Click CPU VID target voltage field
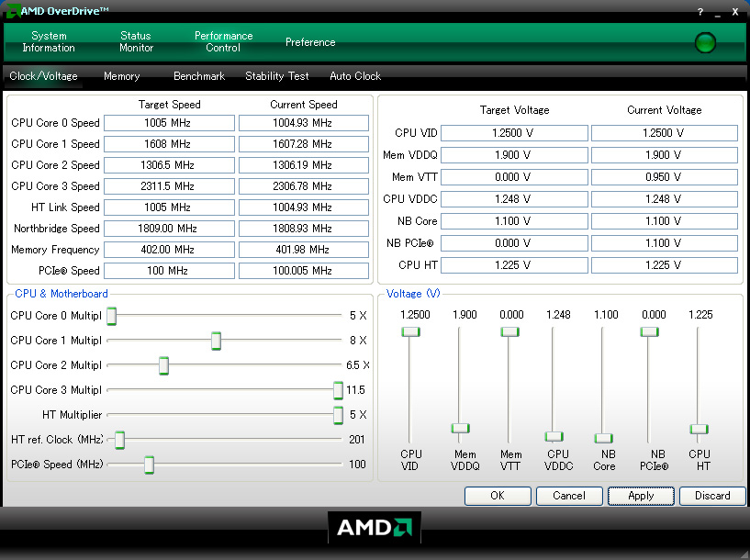750x560 pixels. tap(514, 133)
